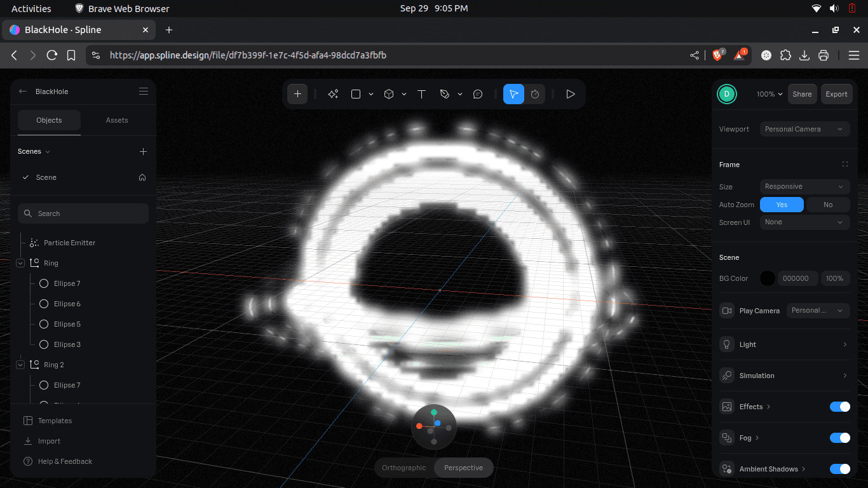Screen dimensions: 868x488
Task: Turn off the Fog toggle
Action: (839, 437)
